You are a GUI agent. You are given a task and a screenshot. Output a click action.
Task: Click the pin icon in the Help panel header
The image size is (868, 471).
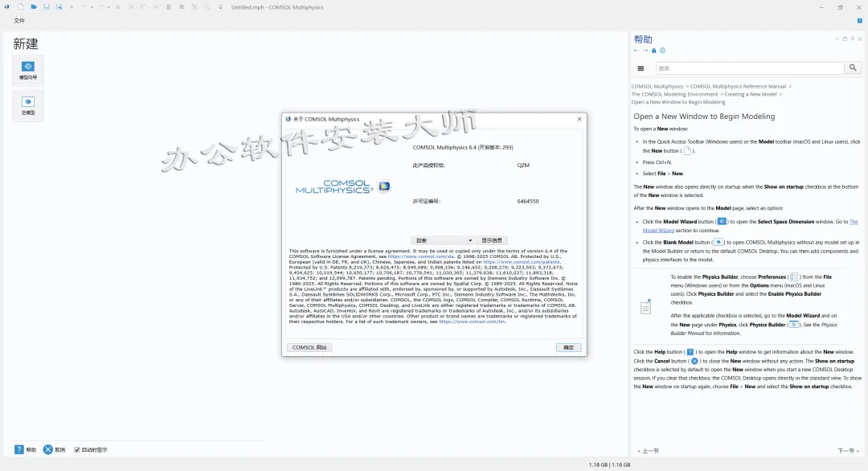click(x=853, y=39)
